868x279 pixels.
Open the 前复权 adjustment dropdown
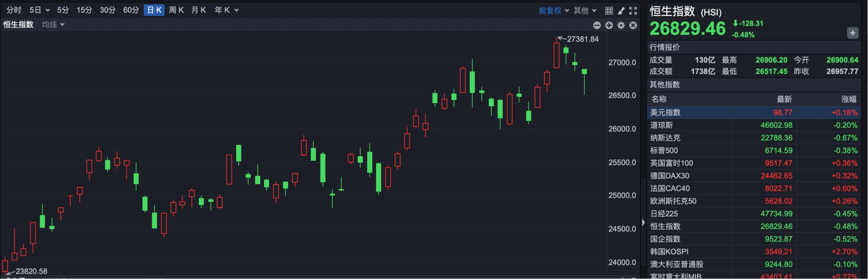553,10
